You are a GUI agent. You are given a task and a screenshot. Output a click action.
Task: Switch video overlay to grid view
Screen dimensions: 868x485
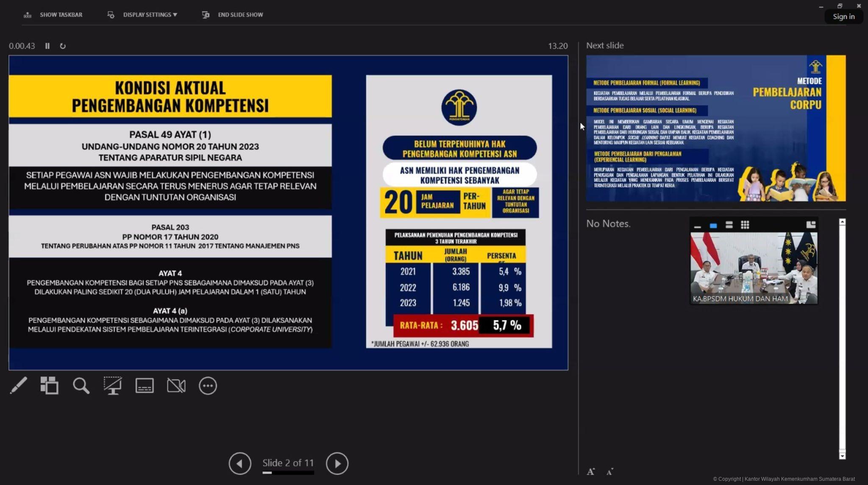click(745, 225)
